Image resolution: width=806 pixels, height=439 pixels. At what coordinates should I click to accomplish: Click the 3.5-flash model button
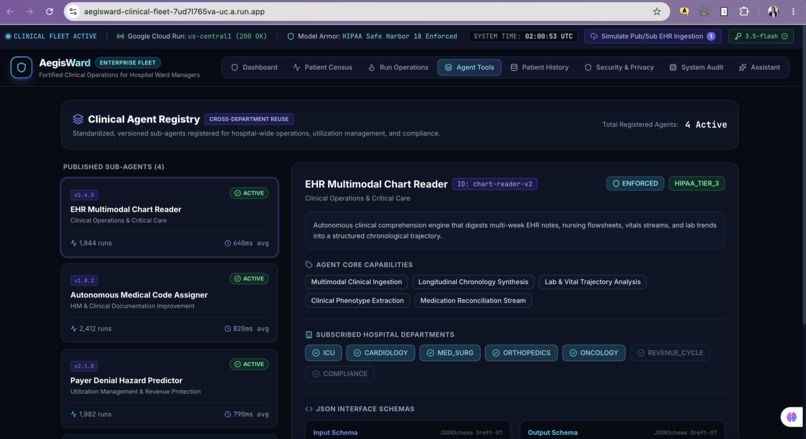pos(761,36)
